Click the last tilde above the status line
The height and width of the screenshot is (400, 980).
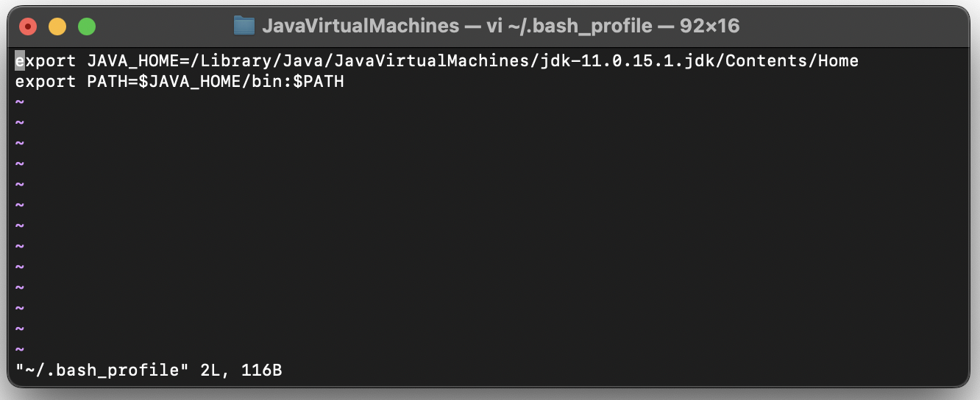[x=20, y=349]
